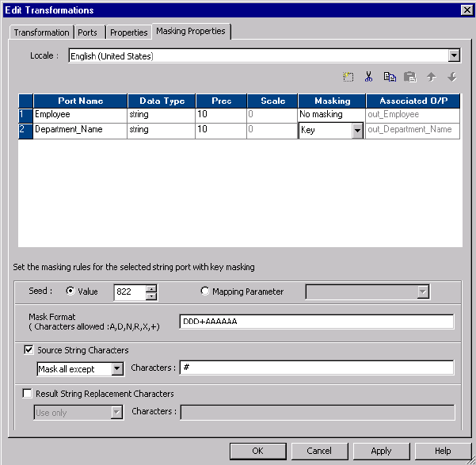The height and width of the screenshot is (465, 476).
Task: Open the Mapping Parameter combo box
Action: coord(423,292)
